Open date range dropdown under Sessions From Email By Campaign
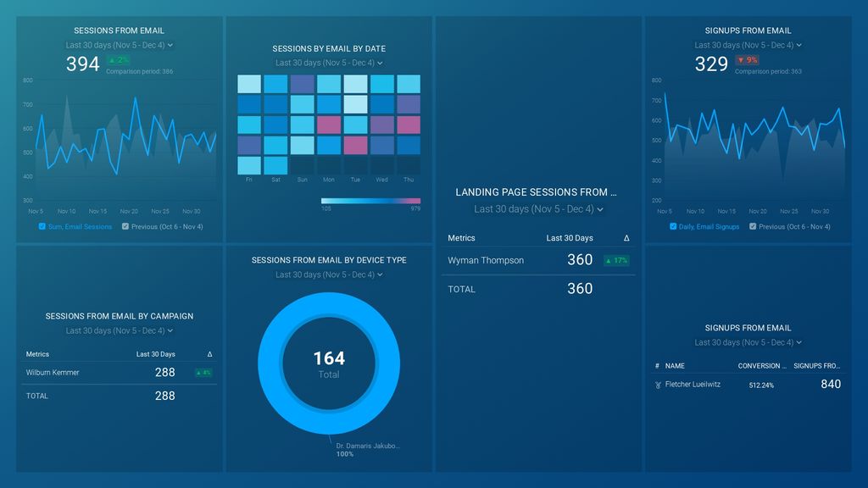Screen dimensions: 868x488 coord(119,330)
